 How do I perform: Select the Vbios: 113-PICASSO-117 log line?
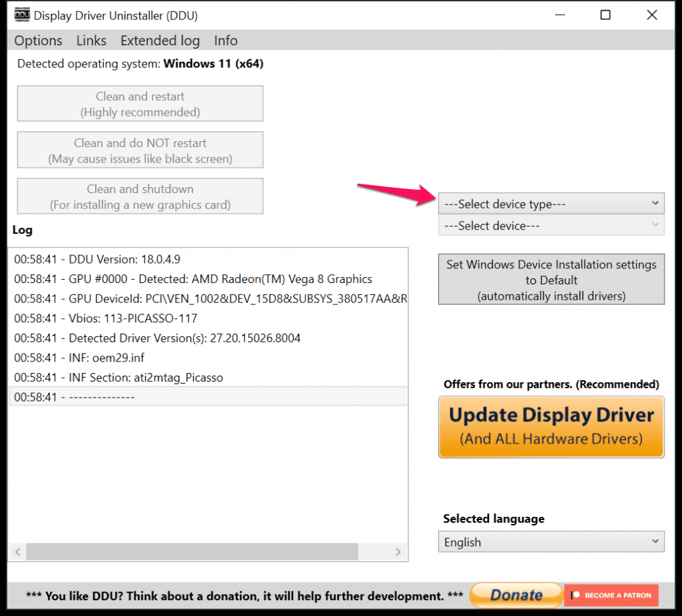(208, 318)
